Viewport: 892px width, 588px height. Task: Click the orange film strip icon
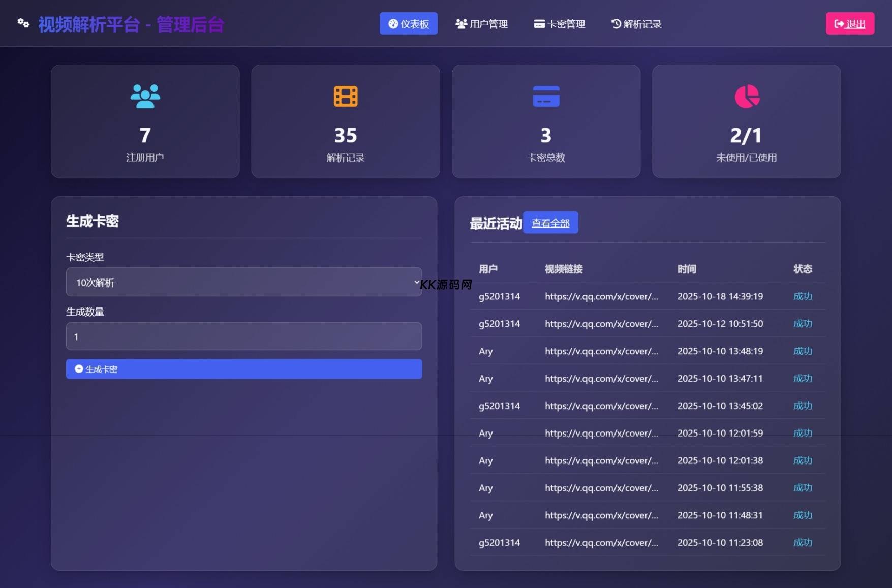point(346,96)
